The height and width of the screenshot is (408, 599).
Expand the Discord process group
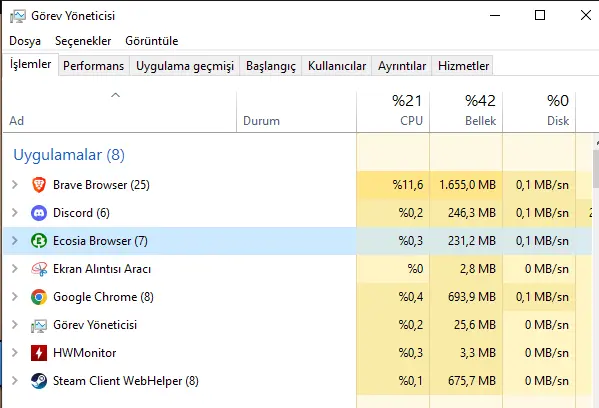click(15, 213)
